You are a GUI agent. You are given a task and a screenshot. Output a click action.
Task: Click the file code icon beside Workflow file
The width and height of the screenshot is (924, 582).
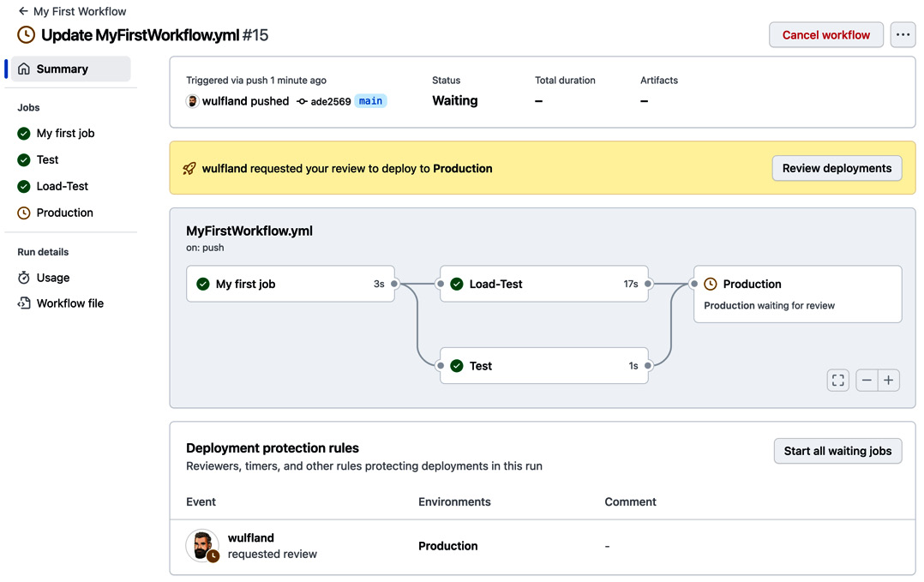(x=24, y=303)
